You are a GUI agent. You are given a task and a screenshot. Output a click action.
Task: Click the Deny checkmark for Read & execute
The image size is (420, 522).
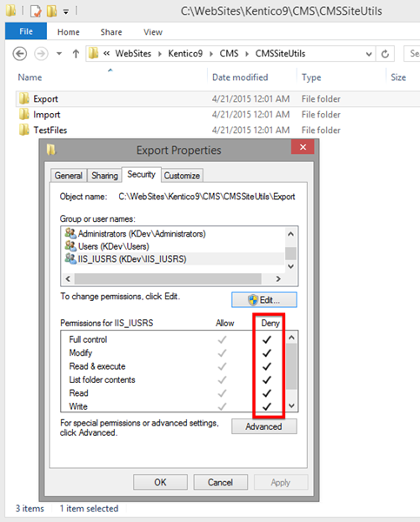[x=267, y=366]
